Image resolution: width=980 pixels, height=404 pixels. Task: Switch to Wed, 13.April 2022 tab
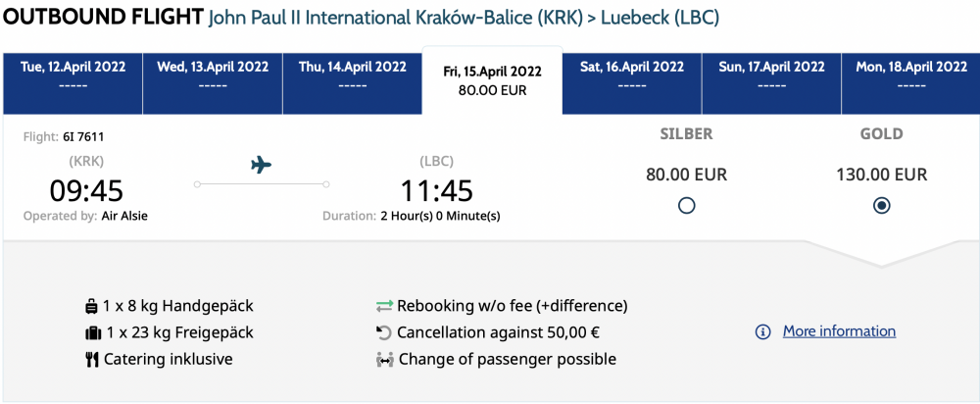(x=213, y=83)
